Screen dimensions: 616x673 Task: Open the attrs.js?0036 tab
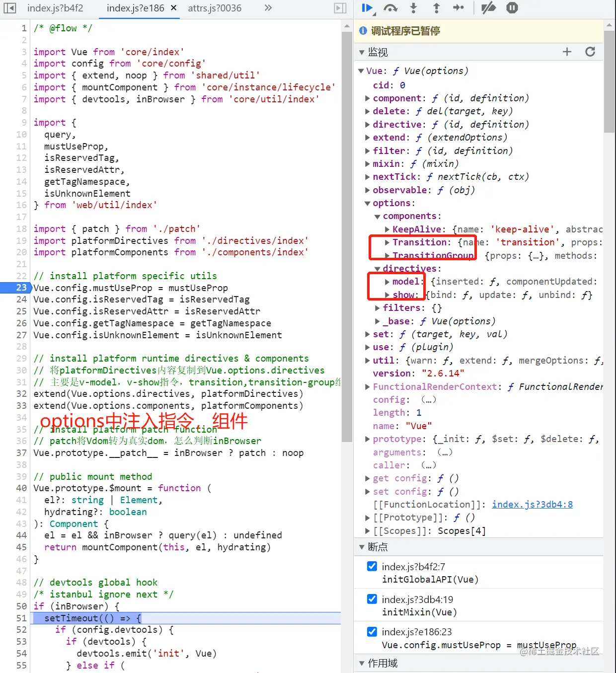[215, 8]
